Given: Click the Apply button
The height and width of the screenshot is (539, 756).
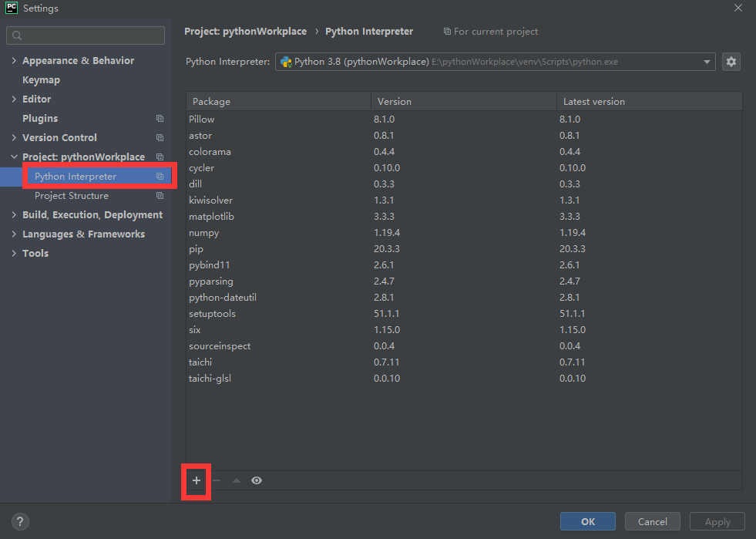Looking at the screenshot, I should pos(717,521).
